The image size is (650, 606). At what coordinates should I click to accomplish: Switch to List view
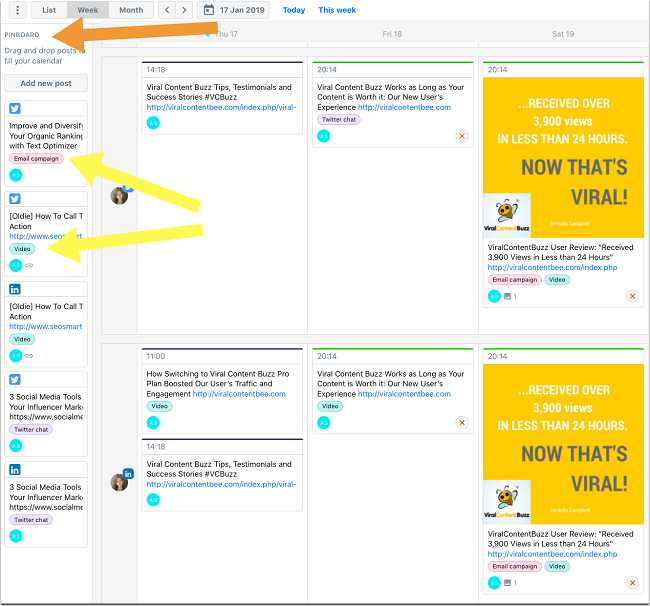(49, 10)
